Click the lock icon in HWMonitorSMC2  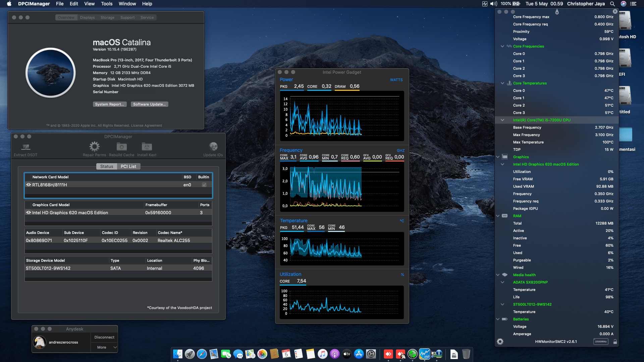(x=615, y=342)
